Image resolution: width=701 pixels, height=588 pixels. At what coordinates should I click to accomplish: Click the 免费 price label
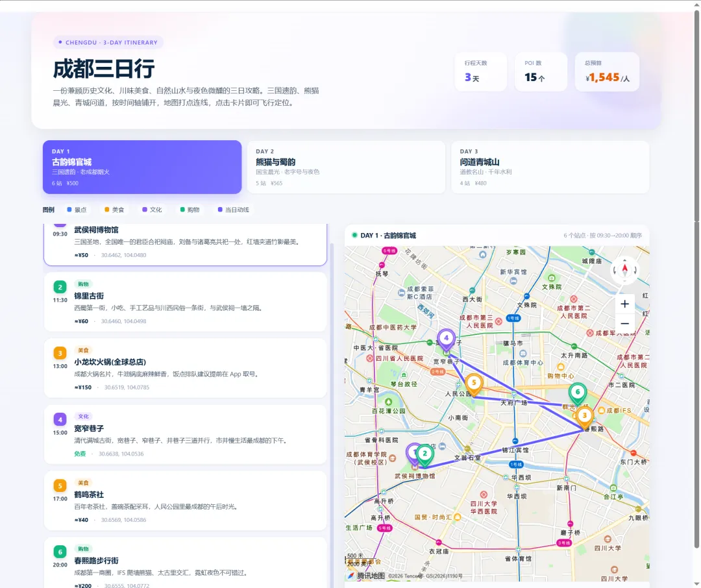click(x=80, y=454)
